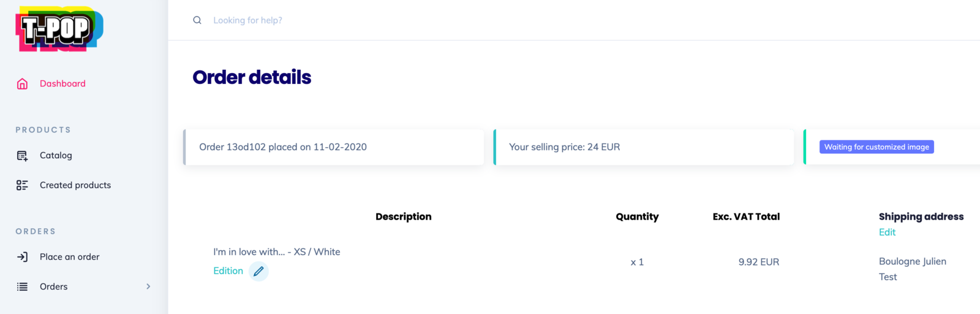Click the 'Your selling price: 24 EUR' card

coord(644,147)
